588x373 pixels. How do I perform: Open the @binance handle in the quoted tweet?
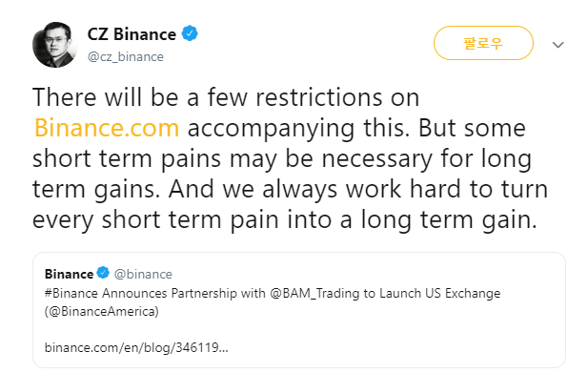coord(143,275)
